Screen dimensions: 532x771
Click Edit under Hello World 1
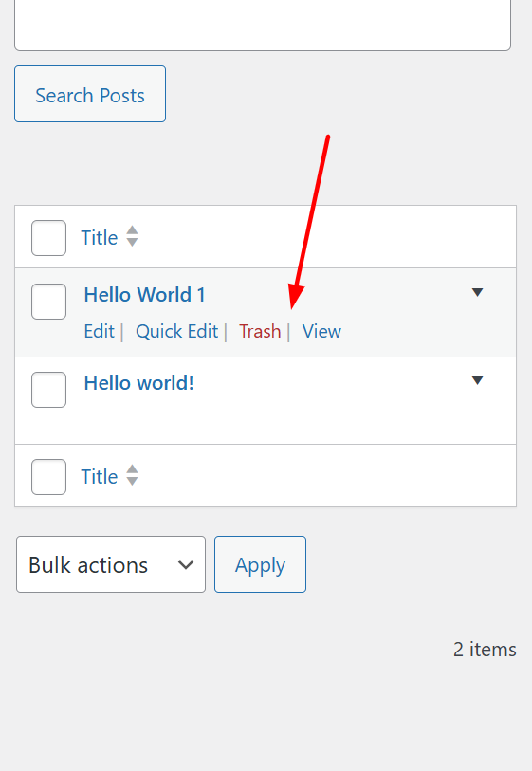[100, 331]
